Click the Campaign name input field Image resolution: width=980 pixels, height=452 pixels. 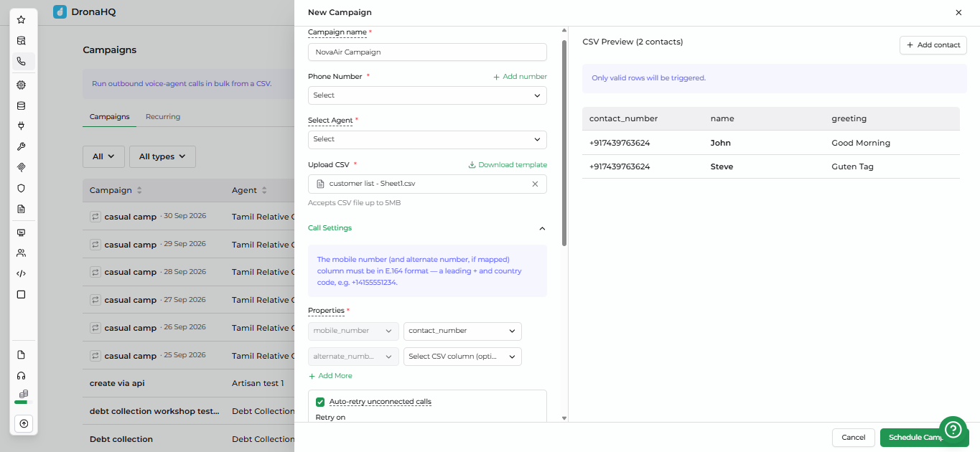[427, 52]
